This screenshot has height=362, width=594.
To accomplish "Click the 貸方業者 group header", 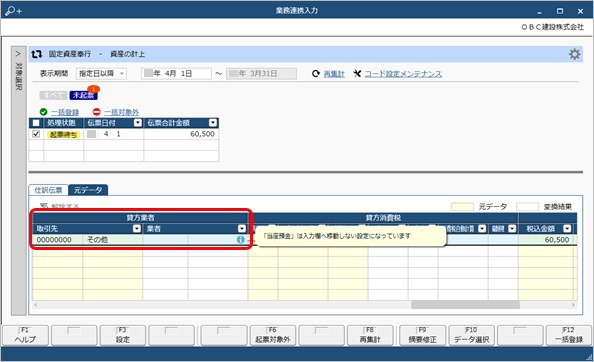I will click(140, 218).
